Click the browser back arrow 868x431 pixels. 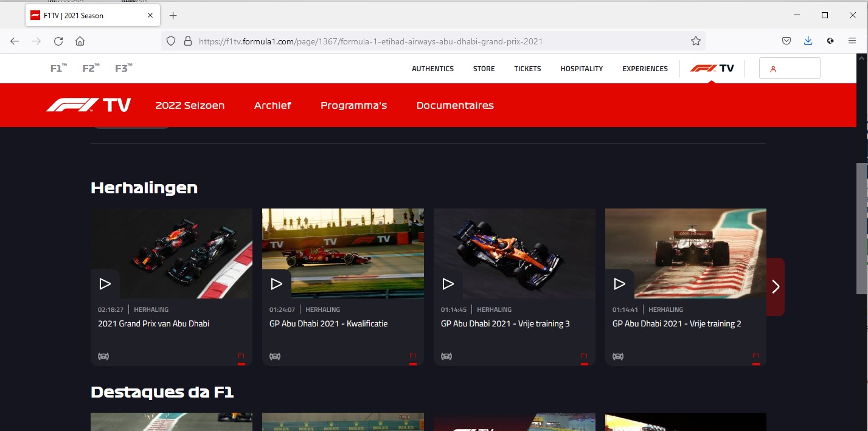coord(15,41)
